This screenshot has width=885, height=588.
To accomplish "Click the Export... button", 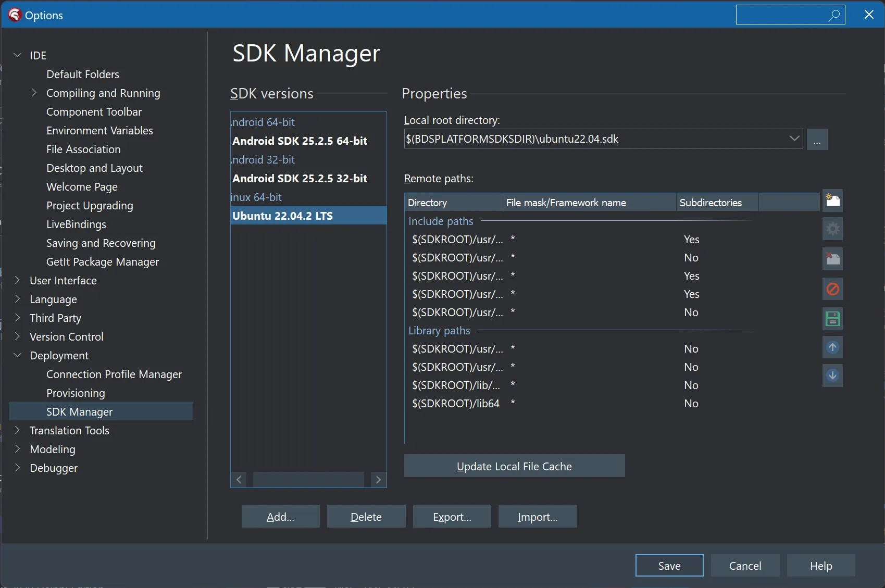I will pyautogui.click(x=452, y=517).
